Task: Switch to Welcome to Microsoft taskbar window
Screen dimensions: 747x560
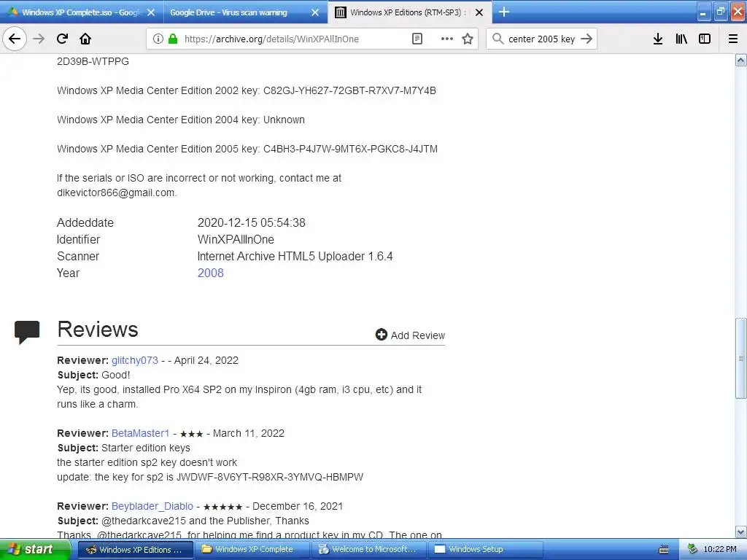Action: click(x=368, y=550)
